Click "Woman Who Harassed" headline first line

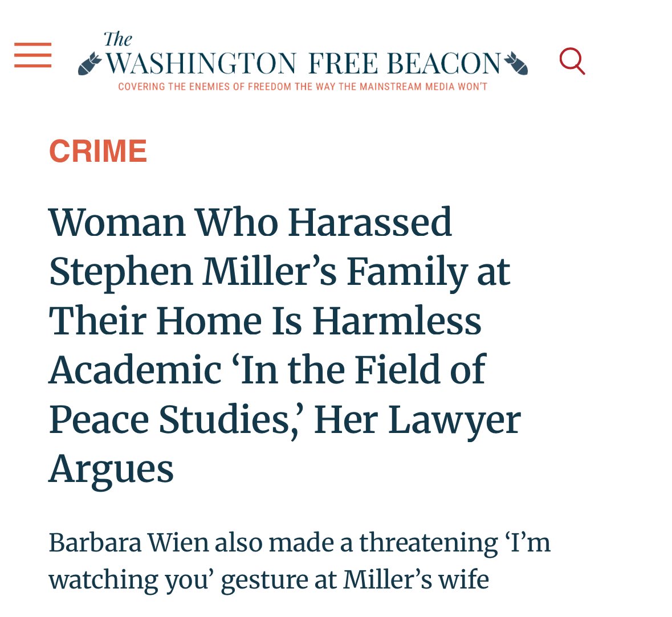250,222
